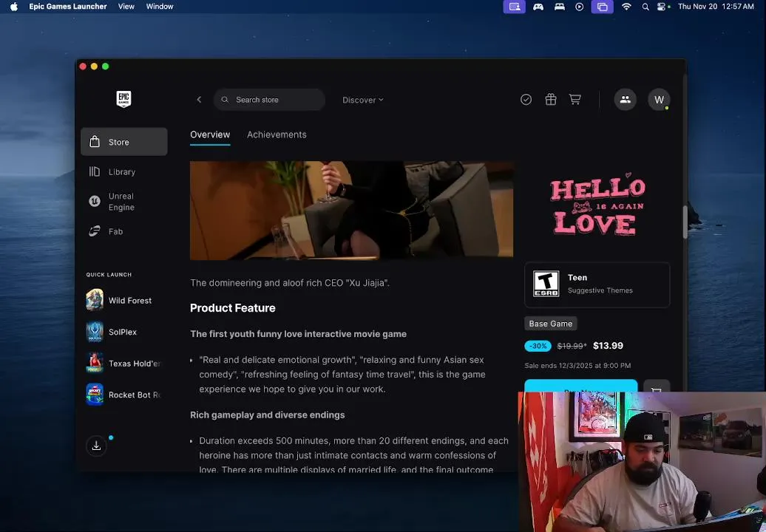Click the blue Buy Now button

point(580,386)
